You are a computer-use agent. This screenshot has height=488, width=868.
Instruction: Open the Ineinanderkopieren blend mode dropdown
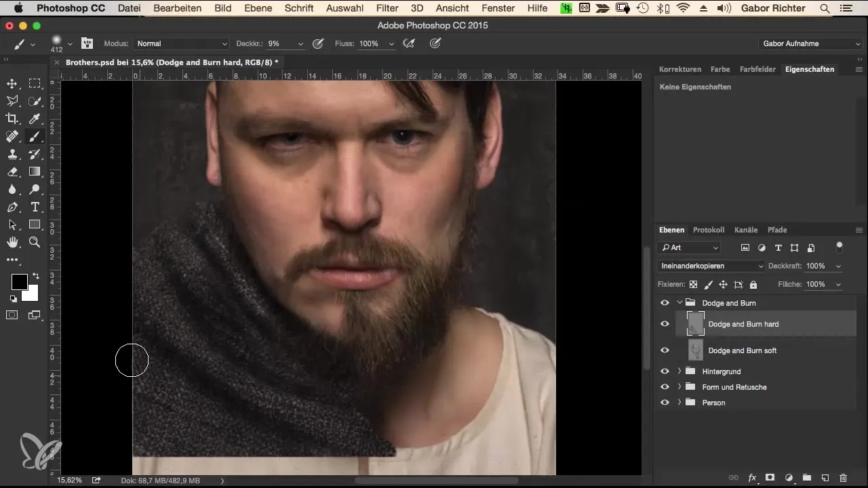coord(711,266)
